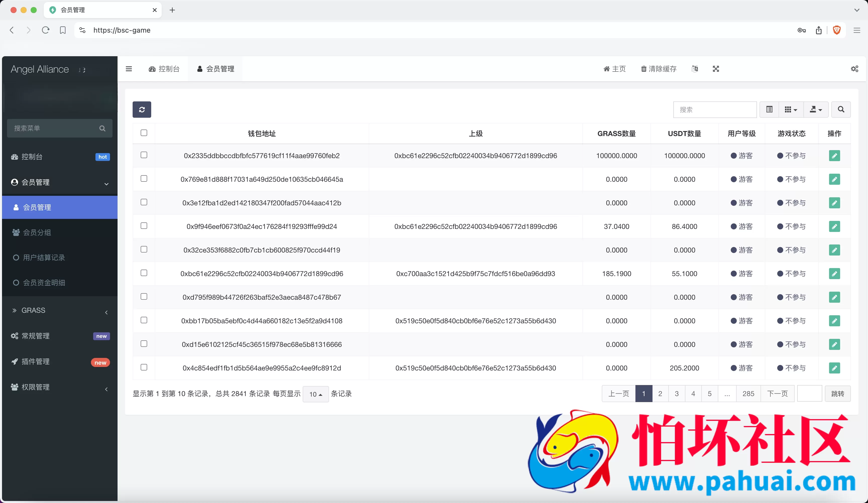The height and width of the screenshot is (503, 868).
Task: Open 用户结算记录 in sidebar
Action: [x=60, y=258]
